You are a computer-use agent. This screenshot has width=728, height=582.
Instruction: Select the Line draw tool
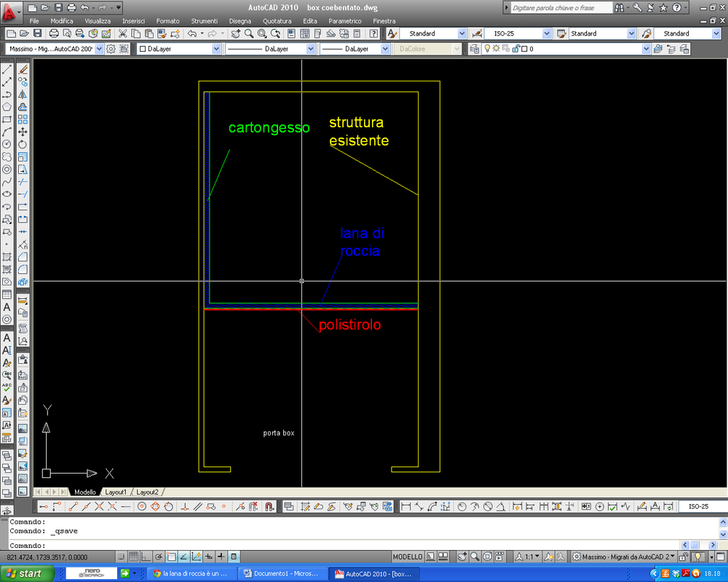click(7, 70)
